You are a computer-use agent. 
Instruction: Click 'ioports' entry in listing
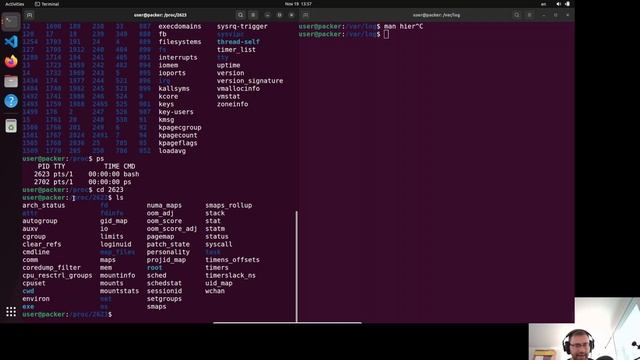click(172, 73)
